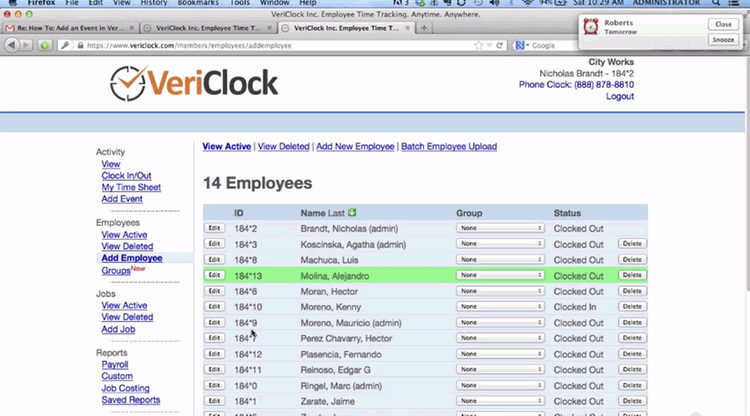Image resolution: width=750 pixels, height=416 pixels.
Task: Click Edit button for Machuca, Luis
Action: coord(213,259)
